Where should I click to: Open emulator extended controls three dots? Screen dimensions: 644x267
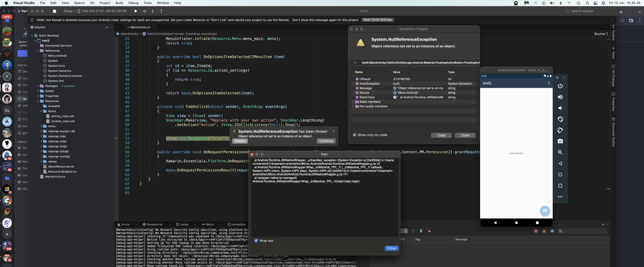pyautogui.click(x=560, y=197)
